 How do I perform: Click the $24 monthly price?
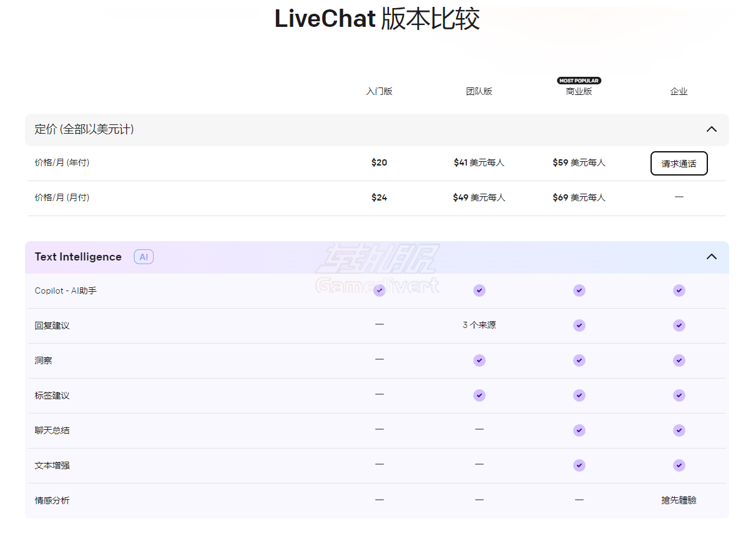click(x=379, y=197)
